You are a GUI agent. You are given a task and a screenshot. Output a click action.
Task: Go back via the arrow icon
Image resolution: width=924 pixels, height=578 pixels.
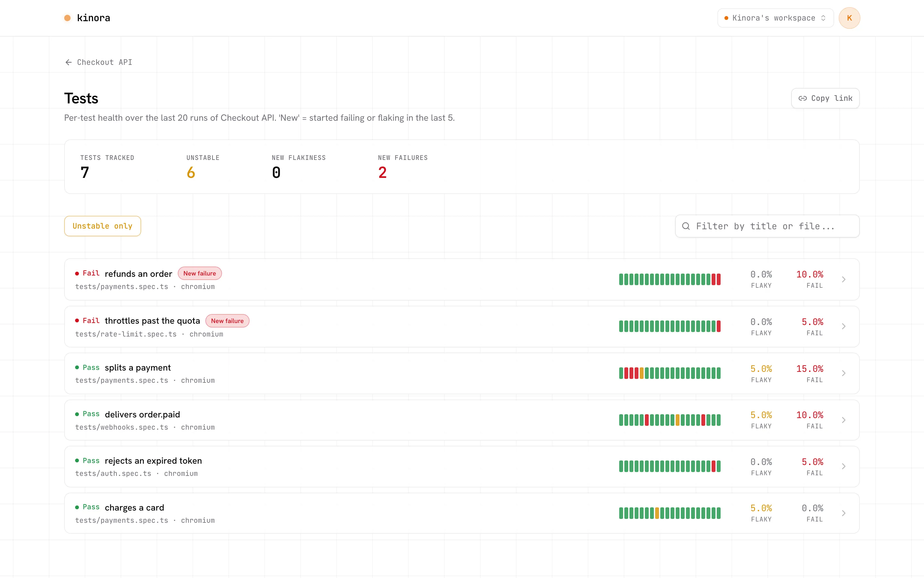point(68,62)
